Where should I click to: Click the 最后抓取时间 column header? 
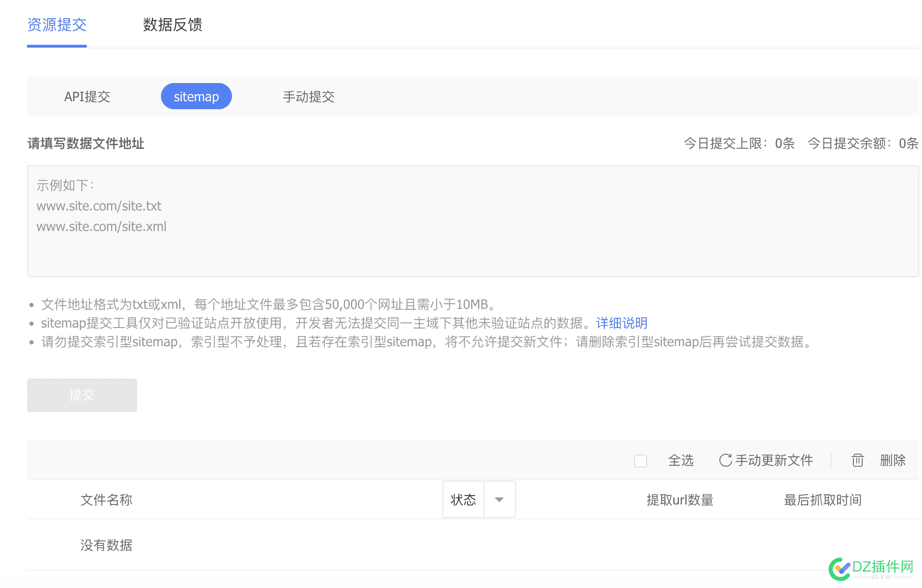point(823,500)
